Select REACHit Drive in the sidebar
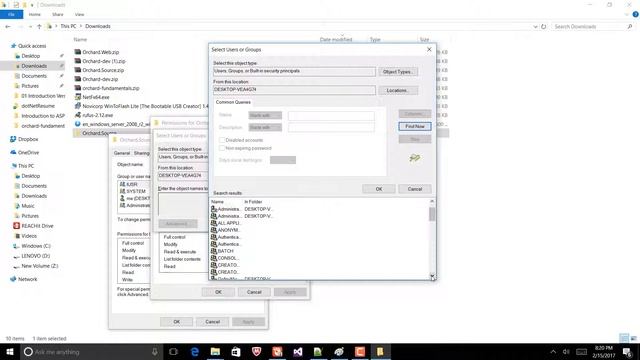640x360 pixels. pyautogui.click(x=37, y=226)
